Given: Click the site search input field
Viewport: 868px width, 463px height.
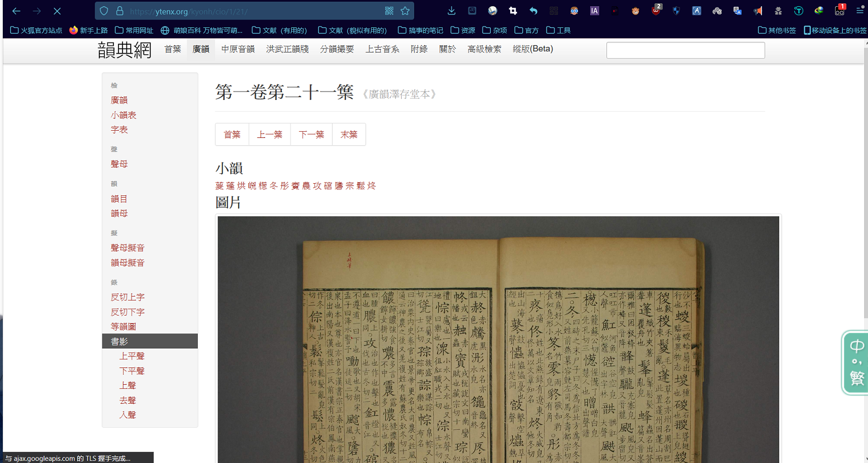Looking at the screenshot, I should coord(685,50).
